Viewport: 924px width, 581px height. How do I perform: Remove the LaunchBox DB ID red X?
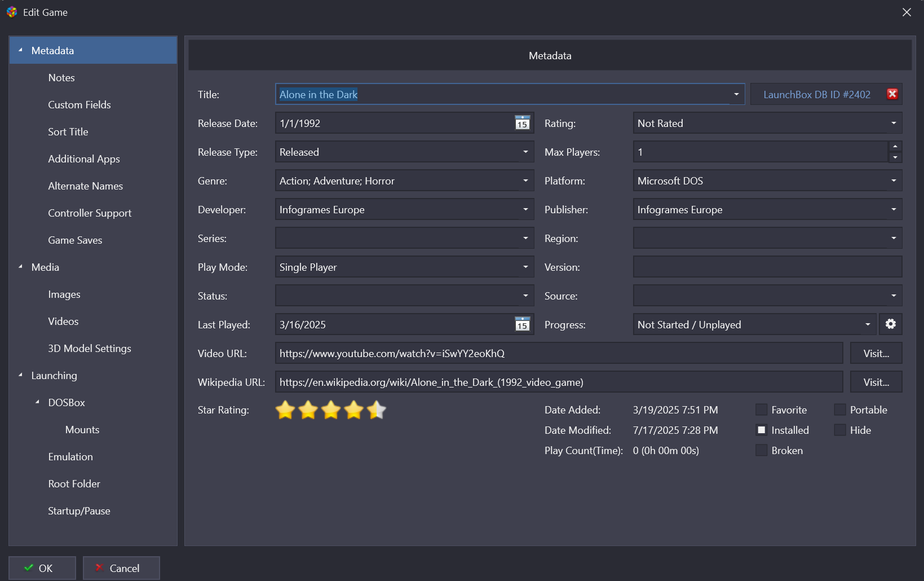pyautogui.click(x=892, y=94)
